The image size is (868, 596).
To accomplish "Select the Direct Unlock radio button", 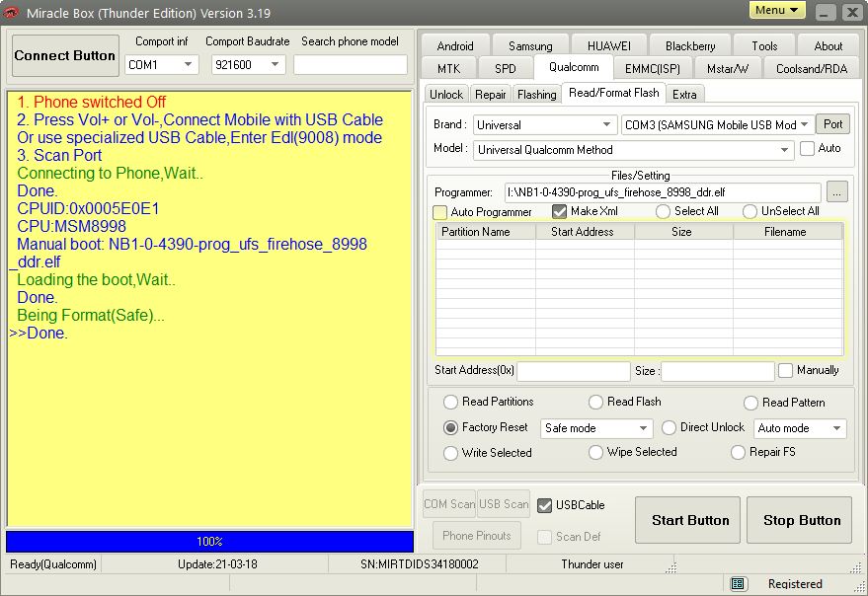I will pos(669,428).
